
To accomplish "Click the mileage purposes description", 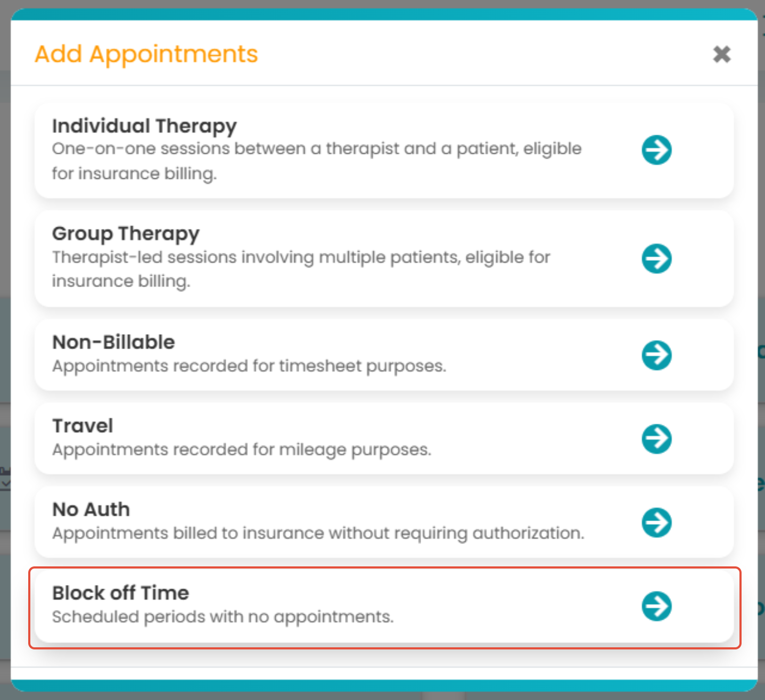I will (242, 450).
